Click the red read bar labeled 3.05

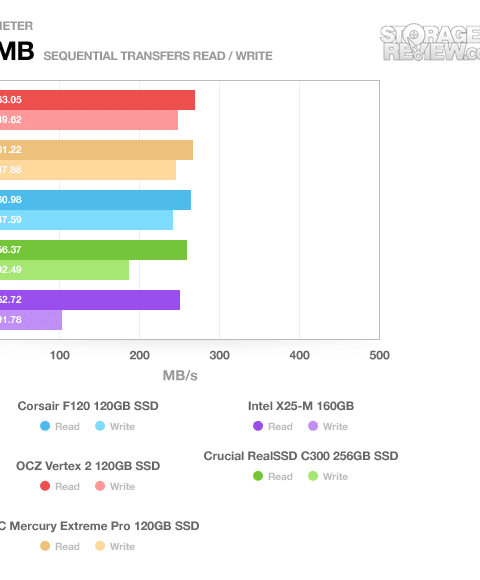click(97, 100)
